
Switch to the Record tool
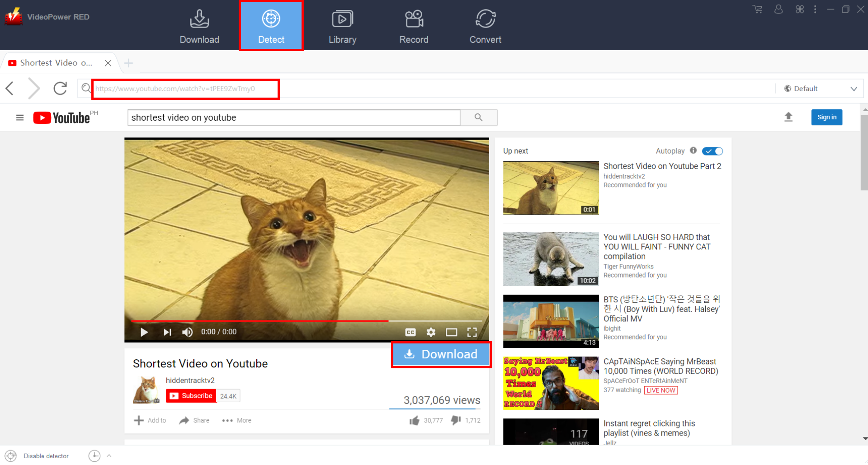[x=414, y=26]
